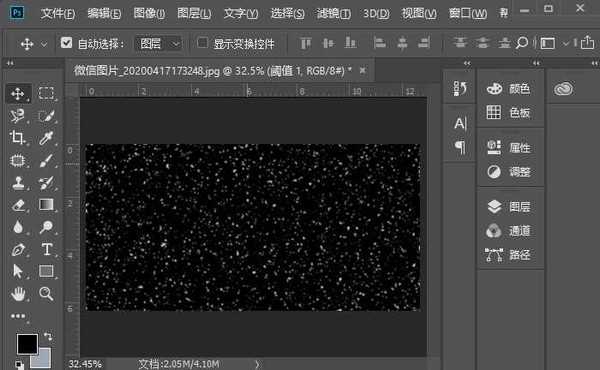The image size is (600, 370).
Task: Open the 图像(I) menu
Action: tap(149, 14)
